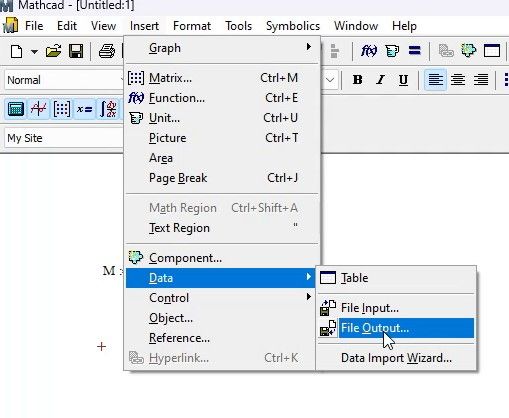Toggle Italic formatting
509x418 pixels.
pos(380,80)
